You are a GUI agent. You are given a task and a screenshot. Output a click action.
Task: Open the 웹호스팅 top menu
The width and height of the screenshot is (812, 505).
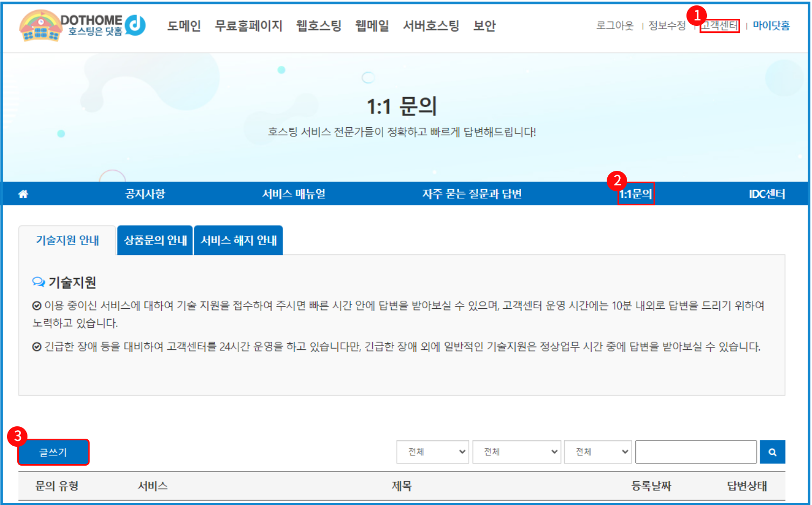(x=318, y=26)
